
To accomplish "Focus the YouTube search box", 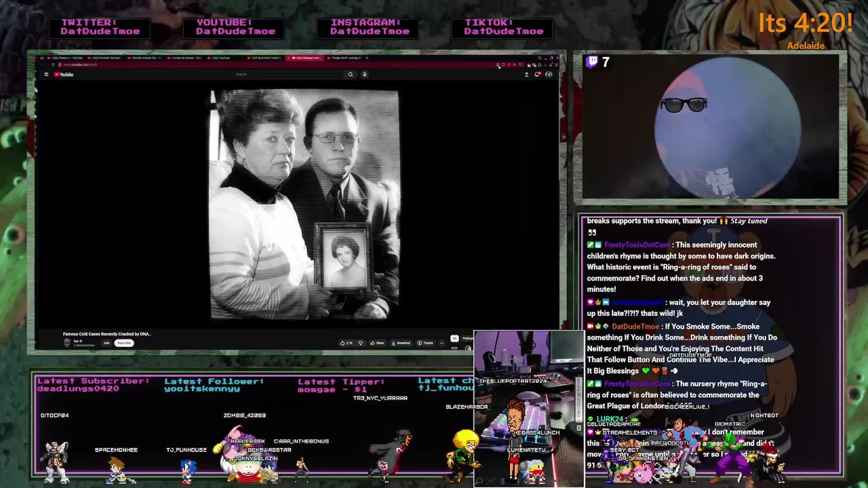I will tap(288, 74).
